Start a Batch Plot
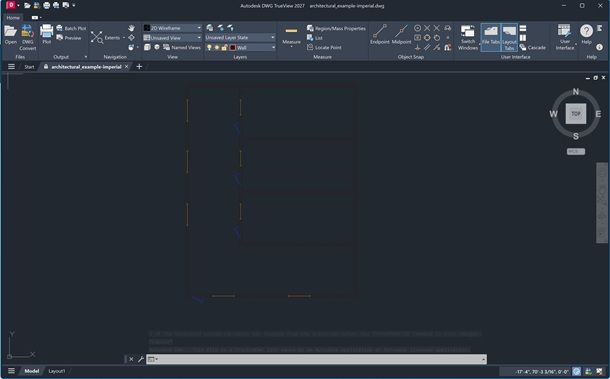The image size is (610, 379). (x=71, y=28)
